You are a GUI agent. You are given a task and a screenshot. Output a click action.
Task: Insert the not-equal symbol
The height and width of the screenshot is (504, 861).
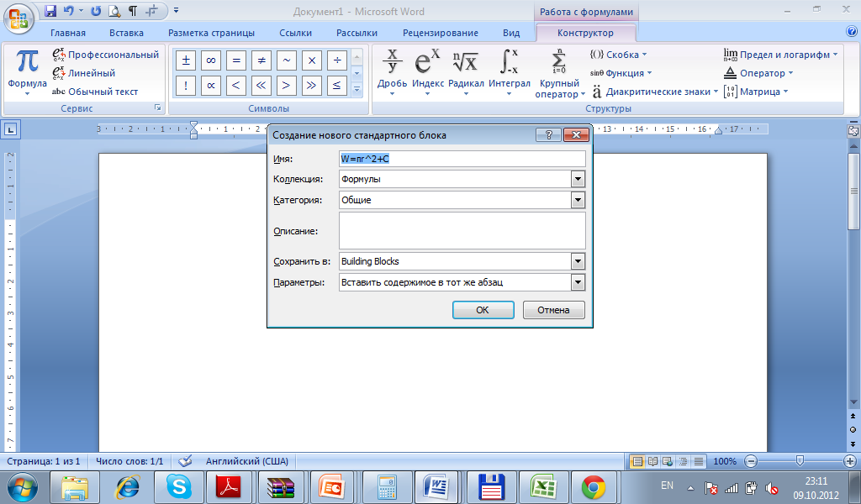pos(261,60)
